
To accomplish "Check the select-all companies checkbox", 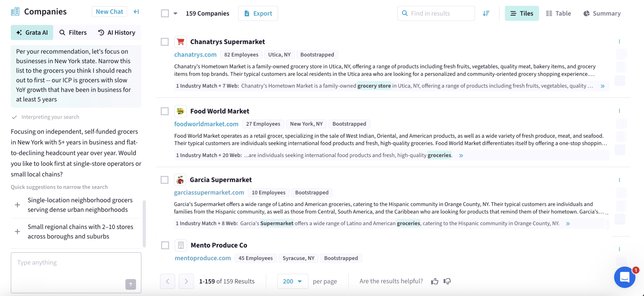I will point(165,13).
